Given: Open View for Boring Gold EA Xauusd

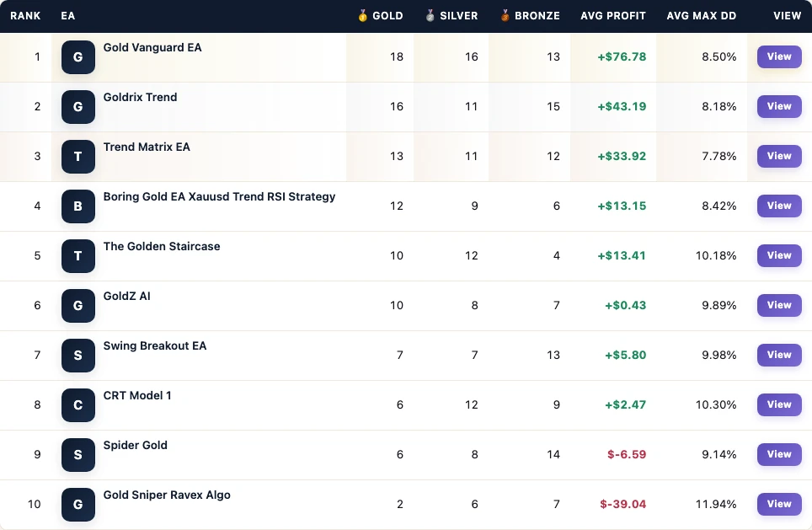Looking at the screenshot, I should [779, 206].
